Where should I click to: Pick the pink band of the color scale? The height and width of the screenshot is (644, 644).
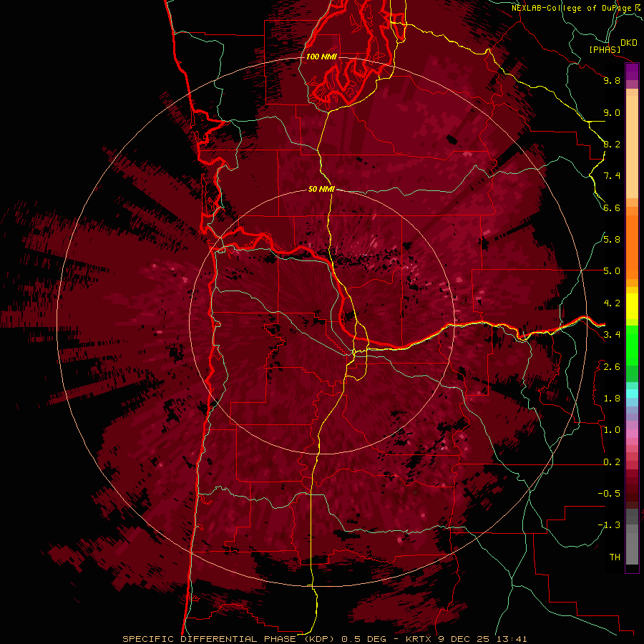632,434
